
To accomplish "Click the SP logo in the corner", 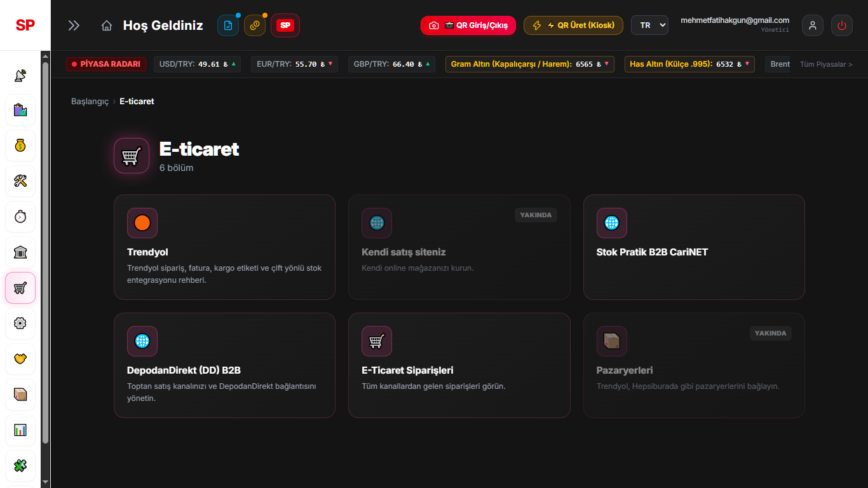I will pos(25,25).
